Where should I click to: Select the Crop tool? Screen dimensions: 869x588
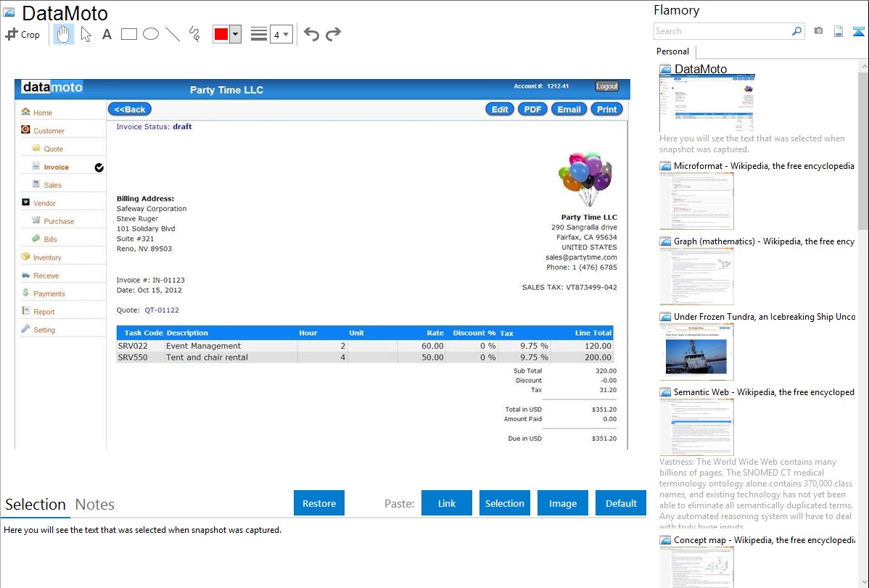pos(22,34)
